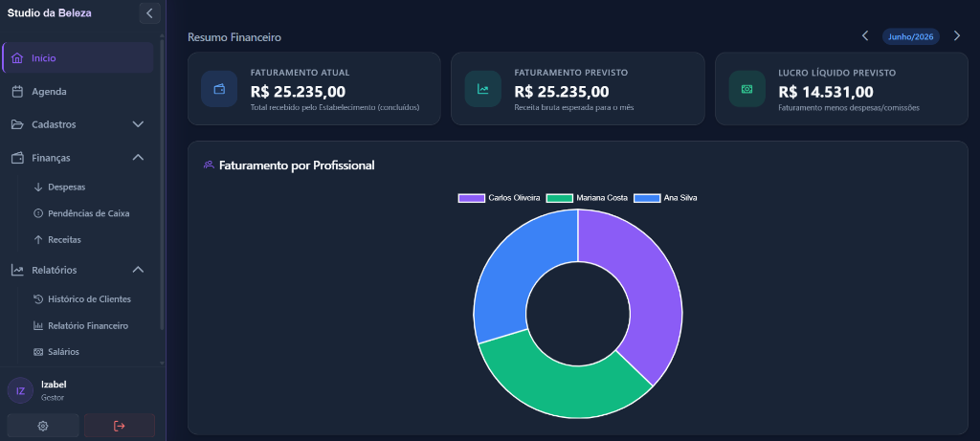This screenshot has height=441, width=980.
Task: Click the Agenda calendar icon
Action: point(17,91)
